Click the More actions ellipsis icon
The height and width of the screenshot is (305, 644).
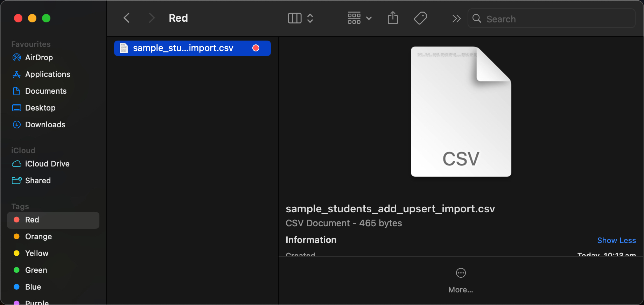461,273
